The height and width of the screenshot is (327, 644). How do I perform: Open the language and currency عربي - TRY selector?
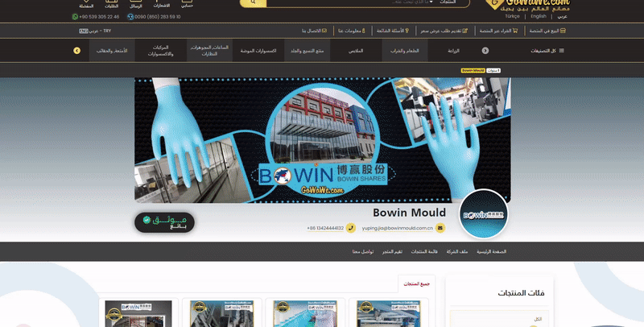pos(95,31)
